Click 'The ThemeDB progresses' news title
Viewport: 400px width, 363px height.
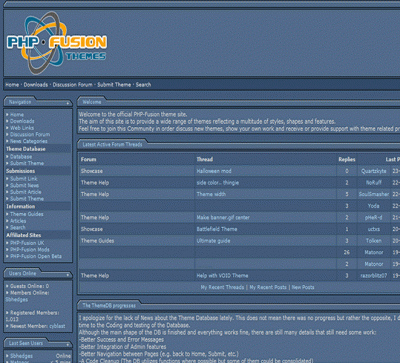coord(109,306)
